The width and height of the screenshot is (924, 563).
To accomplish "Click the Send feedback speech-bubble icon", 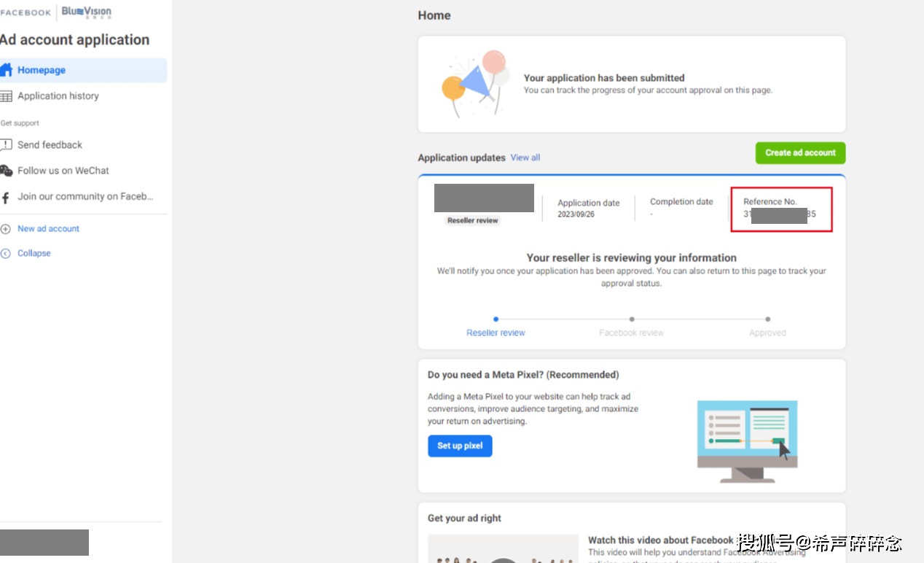I will 6,144.
